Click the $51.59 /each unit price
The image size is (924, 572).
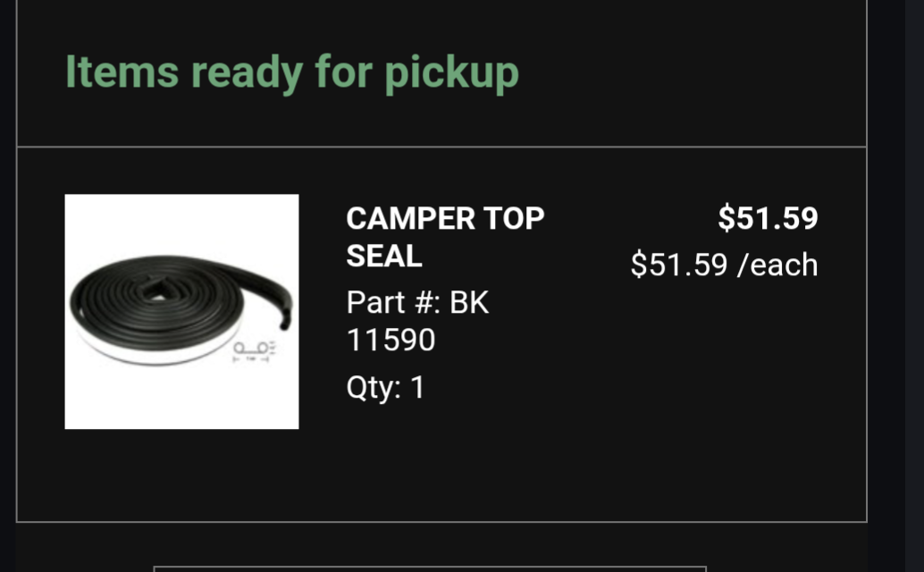[724, 265]
